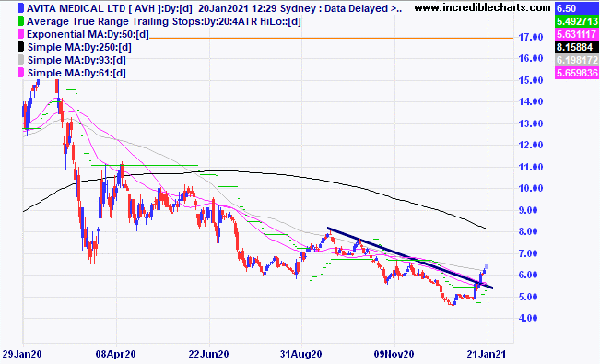
Task: Click the orange horizontal line at 17.00
Action: (x=331, y=38)
